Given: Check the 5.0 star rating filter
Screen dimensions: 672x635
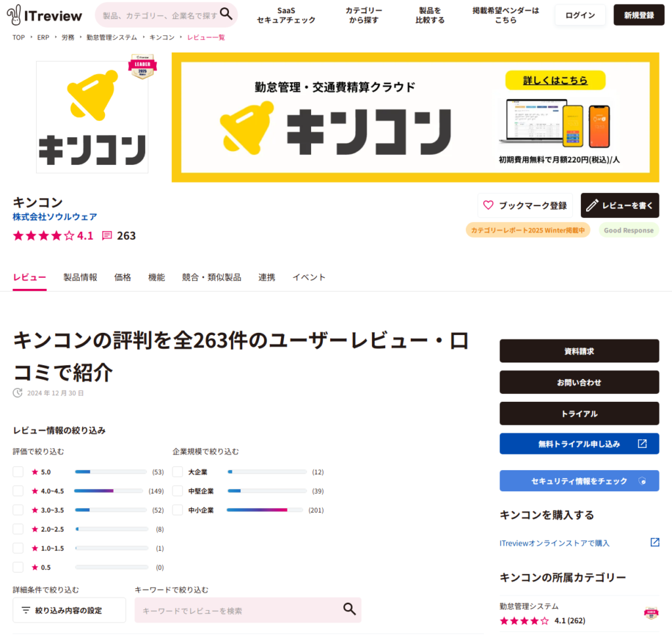Looking at the screenshot, I should click(18, 471).
